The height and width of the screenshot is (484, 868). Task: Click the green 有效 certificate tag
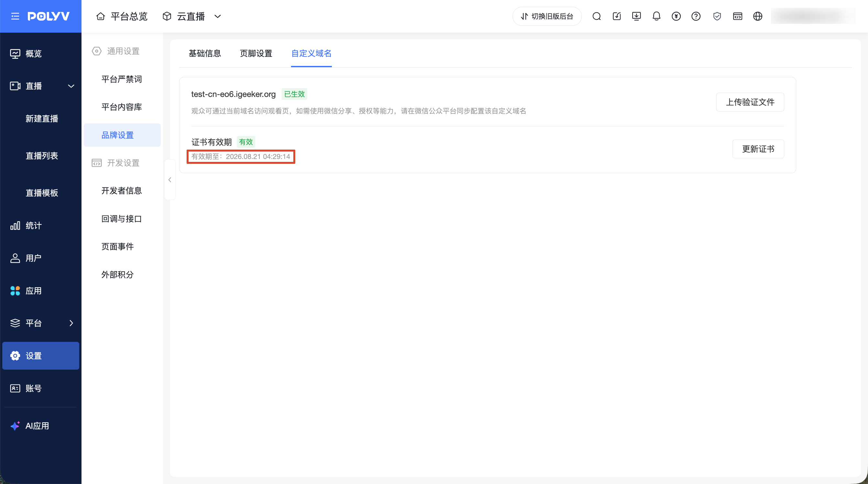(x=246, y=142)
